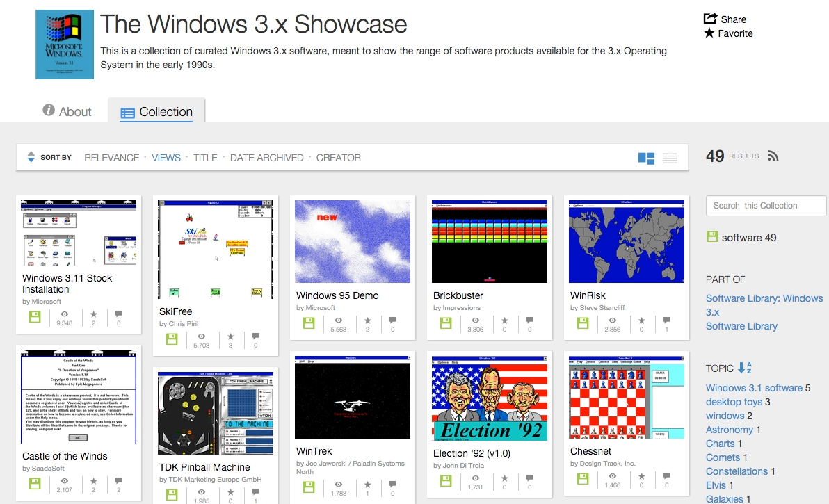The height and width of the screenshot is (504, 829).
Task: Click Windows 3.11 Stock Installation star icon
Action: point(94,314)
